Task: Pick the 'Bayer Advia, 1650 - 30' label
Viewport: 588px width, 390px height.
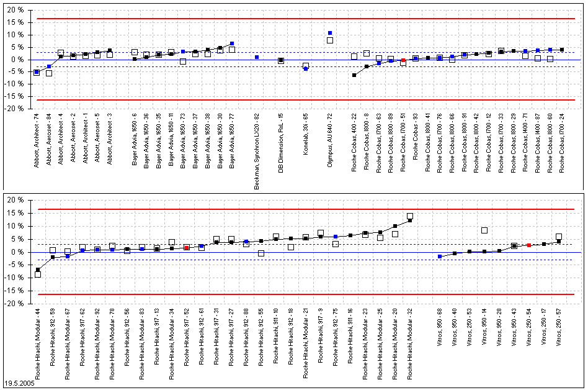Action: pyautogui.click(x=220, y=140)
